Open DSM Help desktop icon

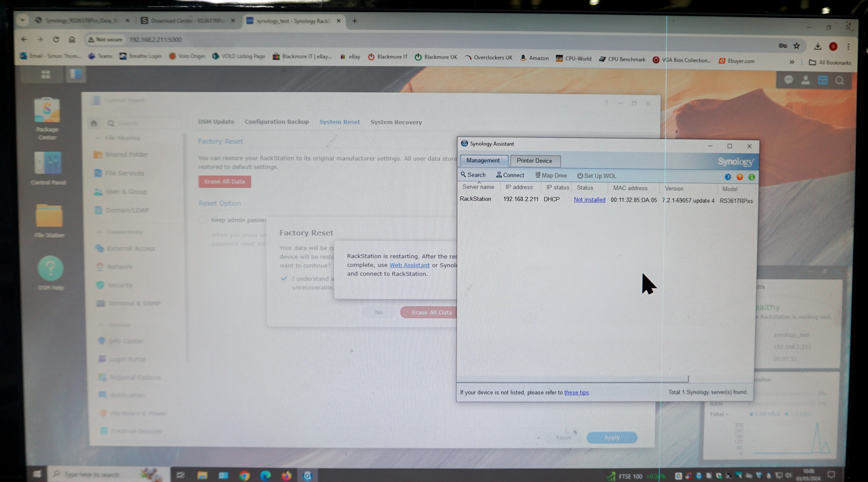51,273
